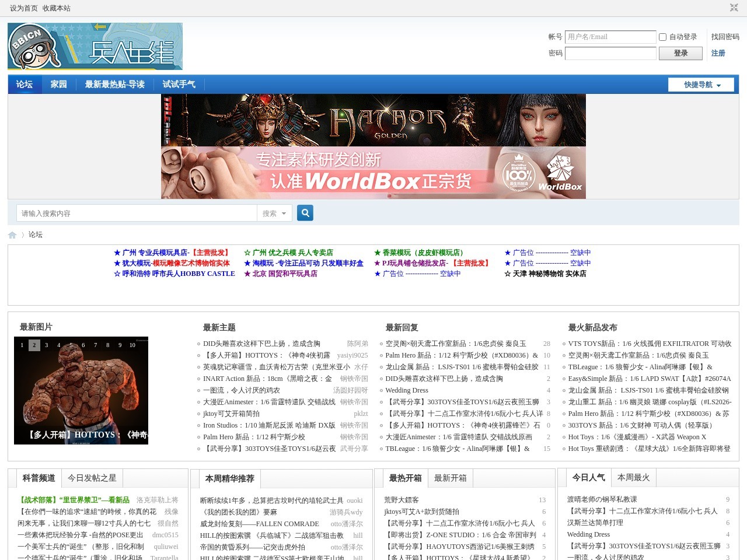Screen dimensions: 747x560
Task: Switch to the 最新开箱 tab
Action: [x=451, y=478]
